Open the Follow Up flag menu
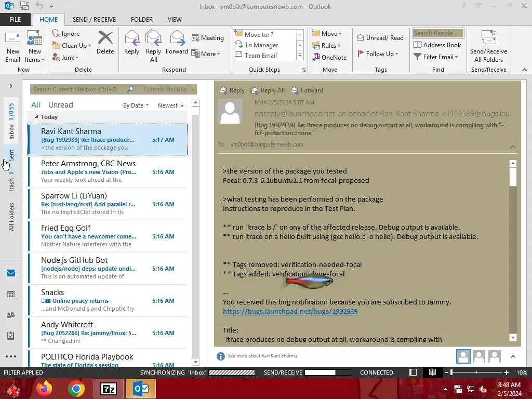 (x=378, y=54)
